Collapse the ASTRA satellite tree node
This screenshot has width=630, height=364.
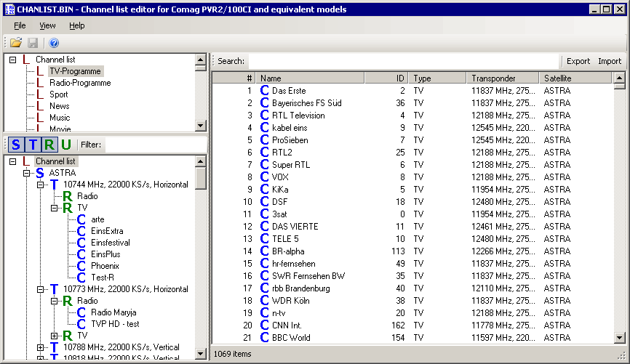coord(27,173)
